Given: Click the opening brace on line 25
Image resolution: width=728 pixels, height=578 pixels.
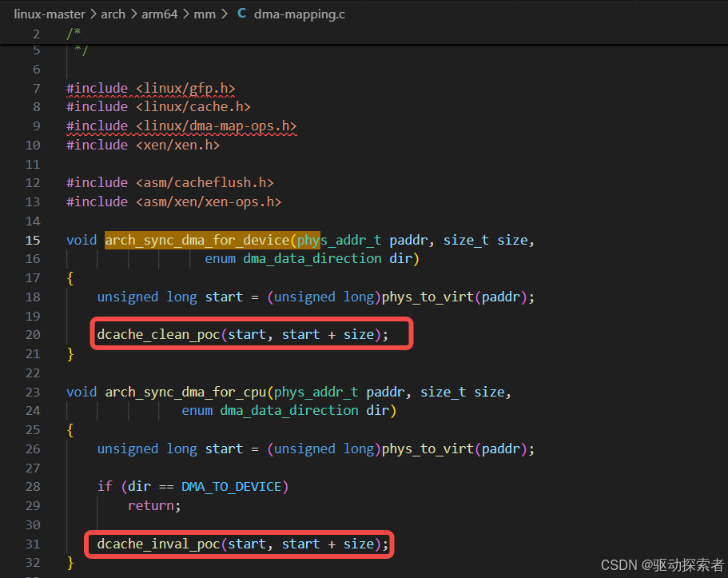Looking at the screenshot, I should 70,430.
